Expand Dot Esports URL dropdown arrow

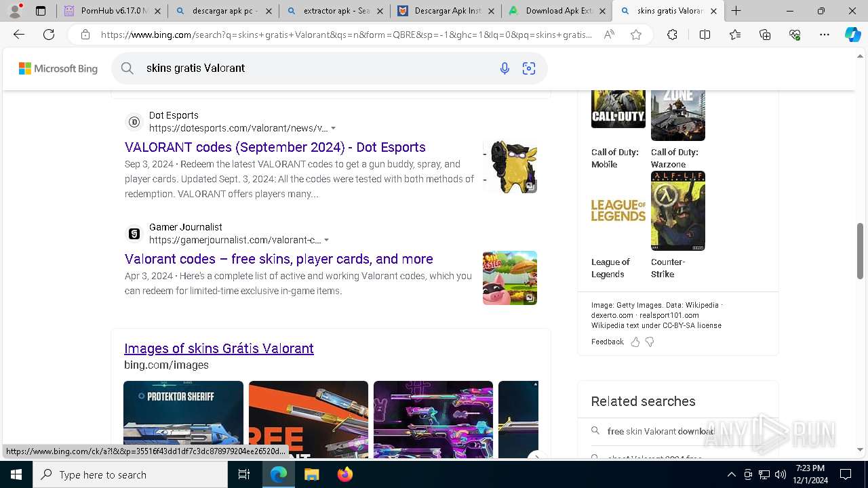[333, 128]
